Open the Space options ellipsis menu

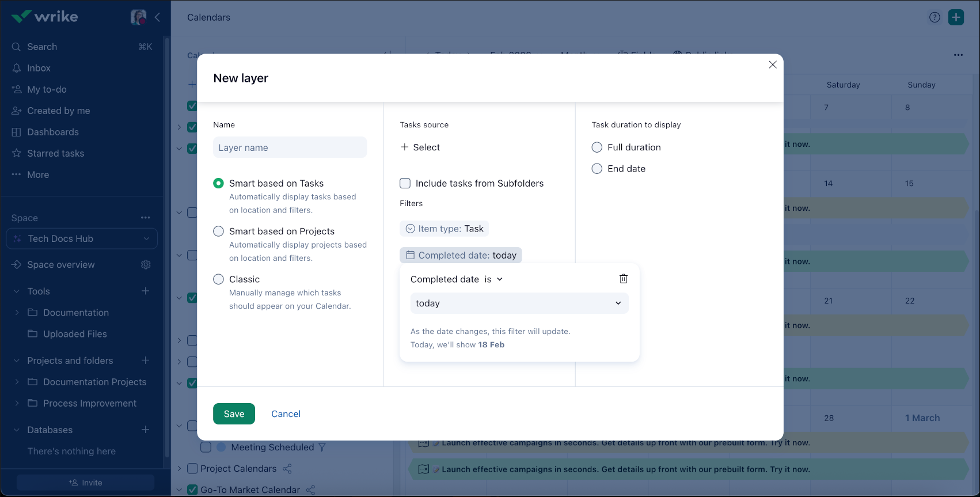(x=146, y=218)
